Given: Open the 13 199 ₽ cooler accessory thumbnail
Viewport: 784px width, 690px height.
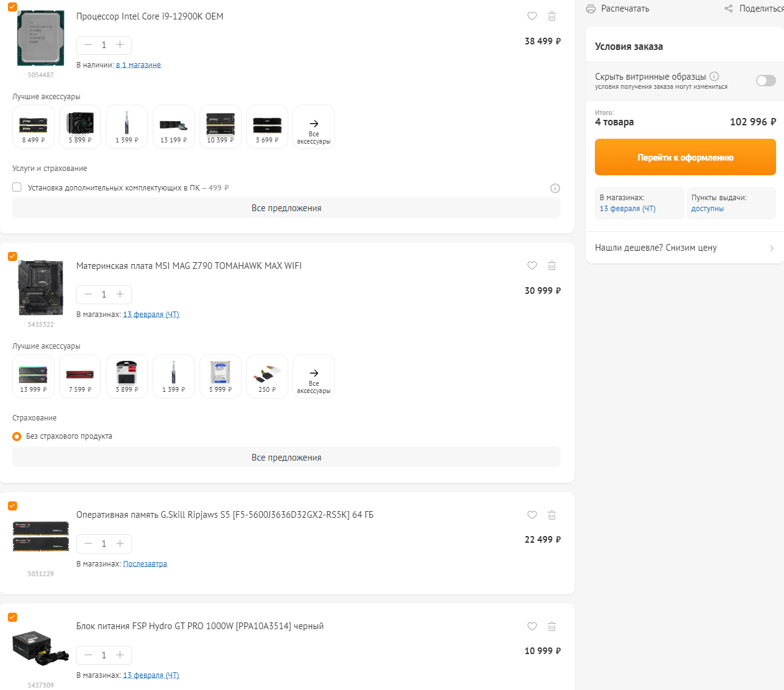Looking at the screenshot, I should (x=173, y=127).
